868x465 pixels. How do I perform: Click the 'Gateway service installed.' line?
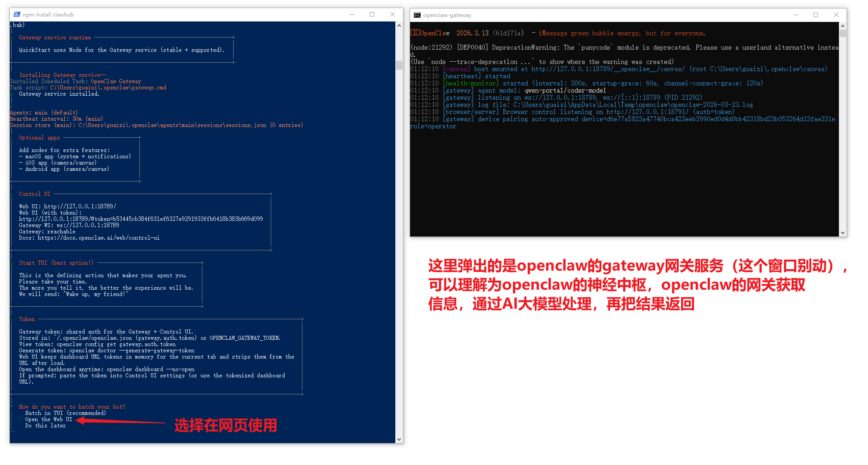click(59, 94)
